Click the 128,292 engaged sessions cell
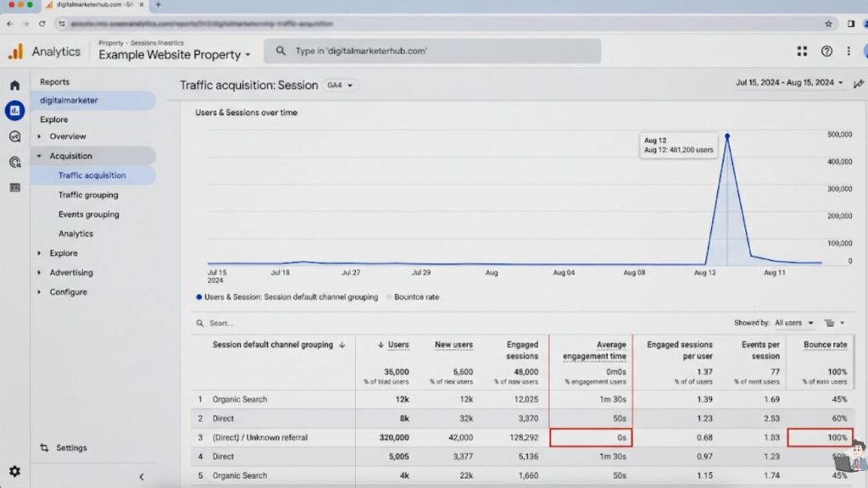 coord(523,438)
